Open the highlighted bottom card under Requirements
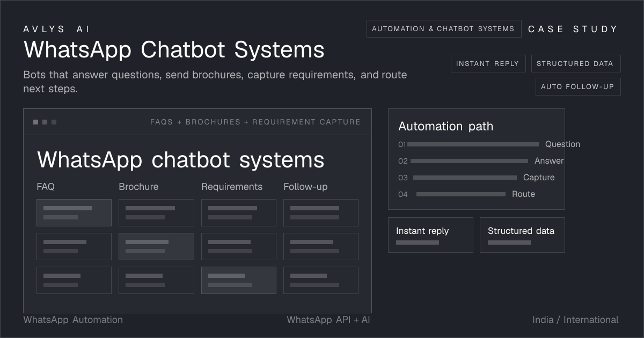 (x=239, y=280)
